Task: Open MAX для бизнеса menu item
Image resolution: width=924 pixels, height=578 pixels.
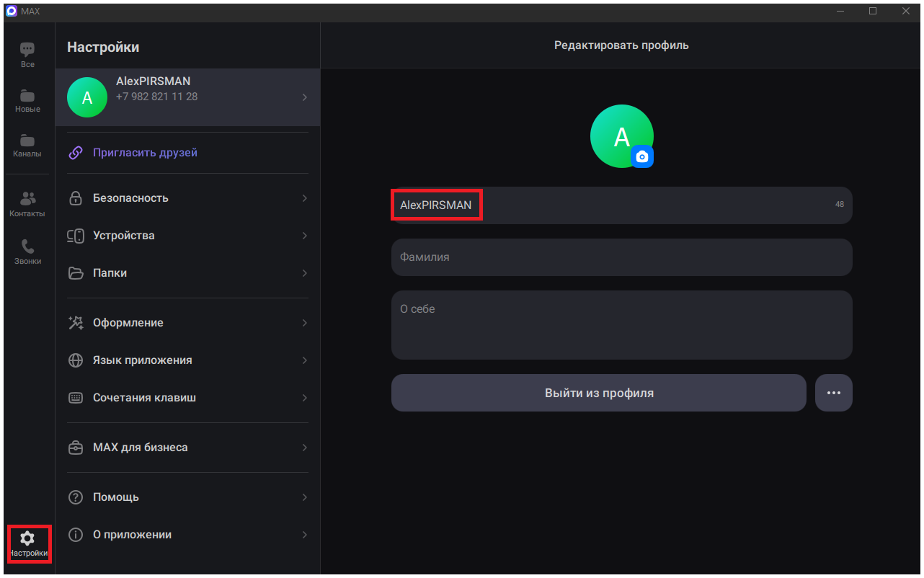Action: point(140,448)
